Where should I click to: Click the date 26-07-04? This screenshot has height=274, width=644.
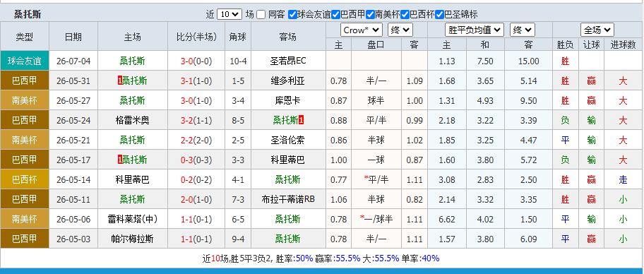pyautogui.click(x=73, y=61)
